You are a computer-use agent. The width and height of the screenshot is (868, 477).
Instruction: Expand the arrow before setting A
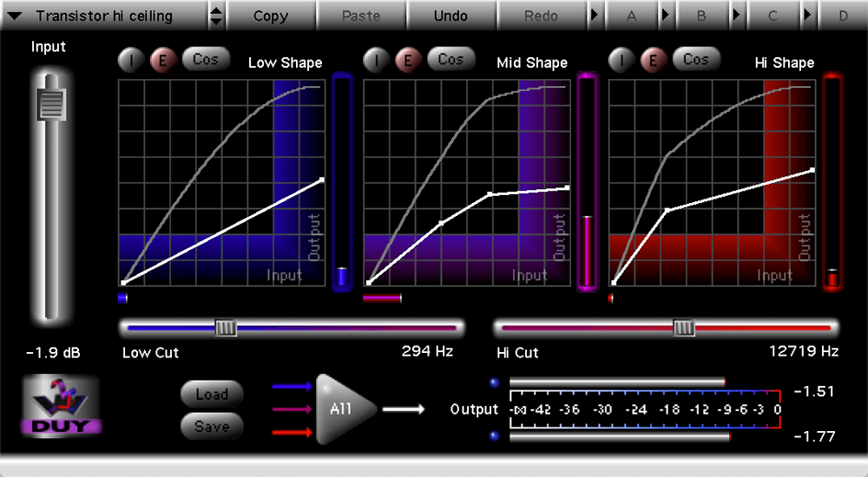(x=595, y=16)
